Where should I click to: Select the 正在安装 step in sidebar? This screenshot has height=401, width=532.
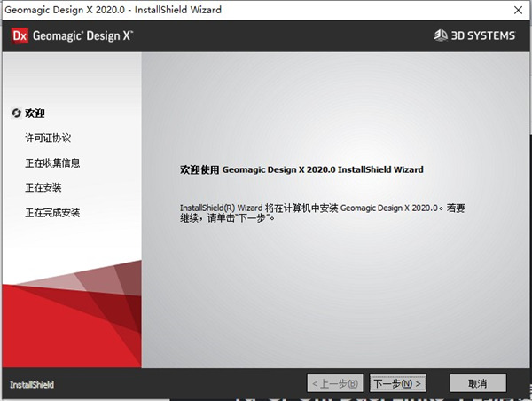43,188
